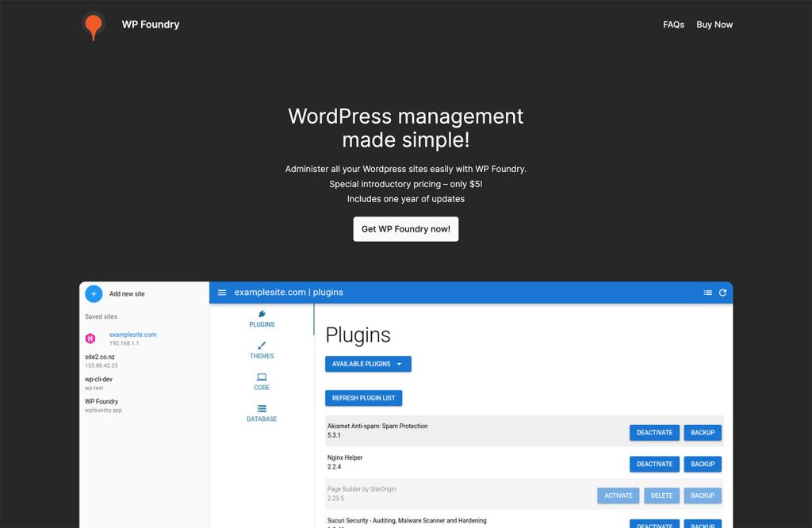The width and height of the screenshot is (812, 528).
Task: Click the Saved sites label
Action: 101,316
